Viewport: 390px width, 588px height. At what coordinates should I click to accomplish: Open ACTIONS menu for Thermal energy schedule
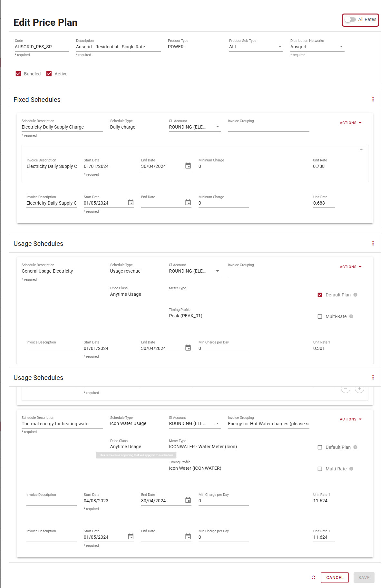(x=351, y=419)
